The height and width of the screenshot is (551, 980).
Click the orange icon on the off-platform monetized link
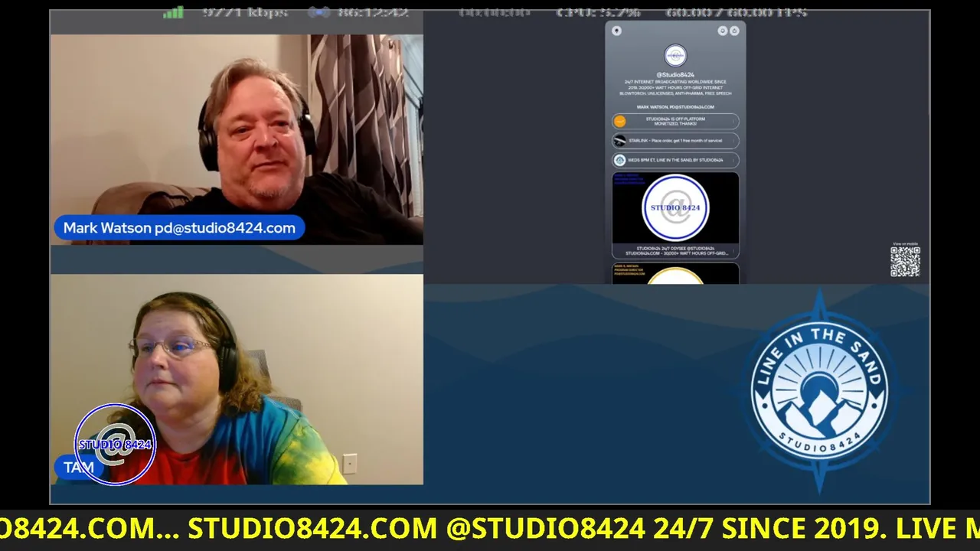[x=620, y=121]
